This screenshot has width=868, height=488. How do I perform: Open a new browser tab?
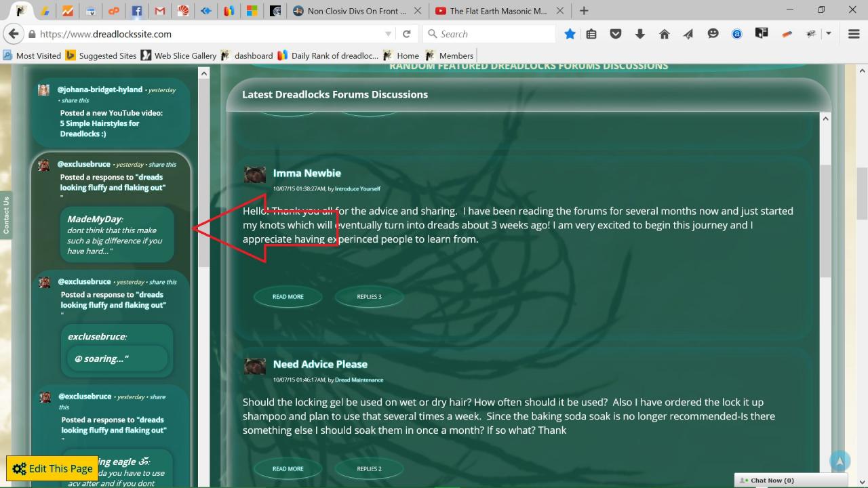click(584, 11)
